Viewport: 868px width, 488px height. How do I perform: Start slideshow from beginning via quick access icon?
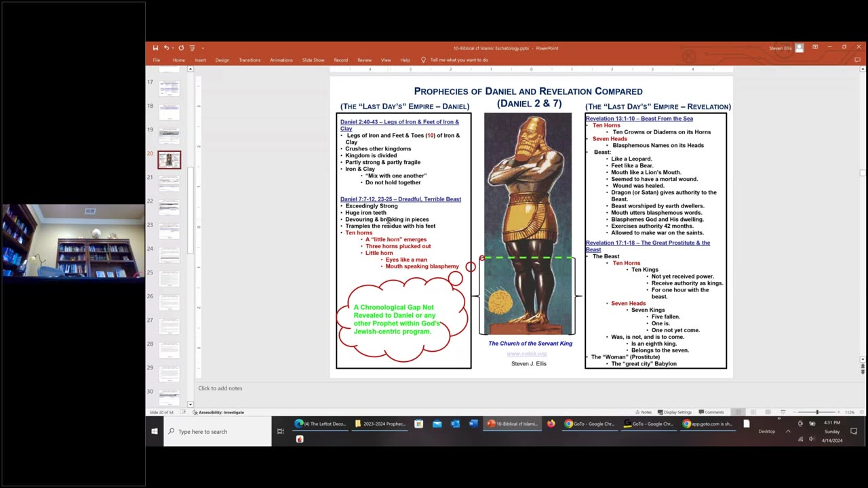pos(193,48)
